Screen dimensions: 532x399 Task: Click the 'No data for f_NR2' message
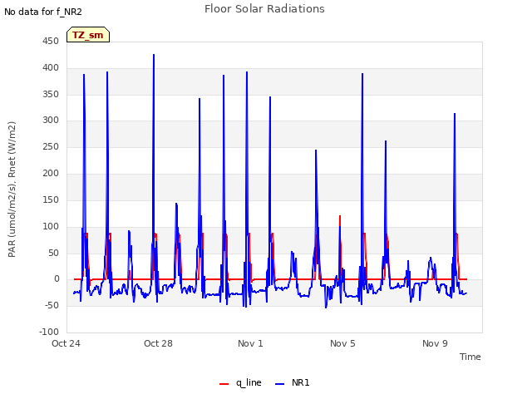coord(43,12)
